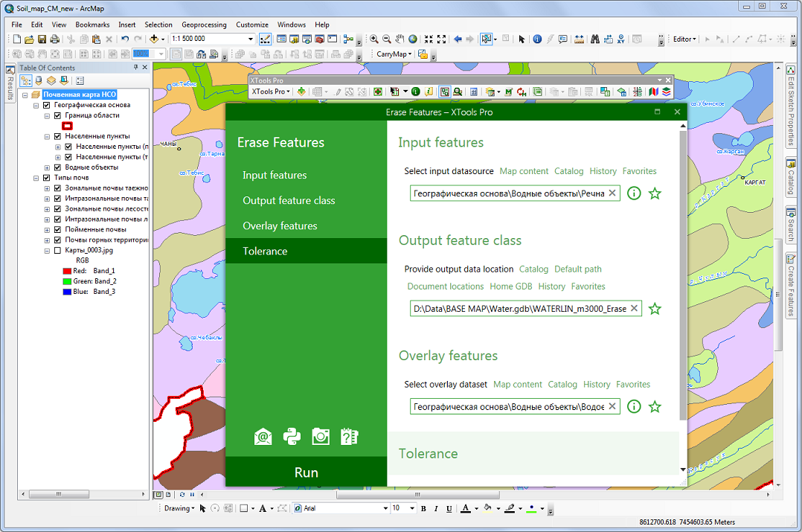The image size is (802, 532).
Task: Open the help question mark icon
Action: [x=350, y=437]
